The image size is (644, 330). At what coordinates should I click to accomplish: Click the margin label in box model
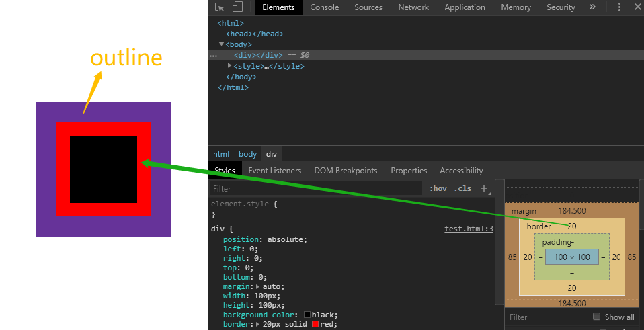click(x=524, y=211)
